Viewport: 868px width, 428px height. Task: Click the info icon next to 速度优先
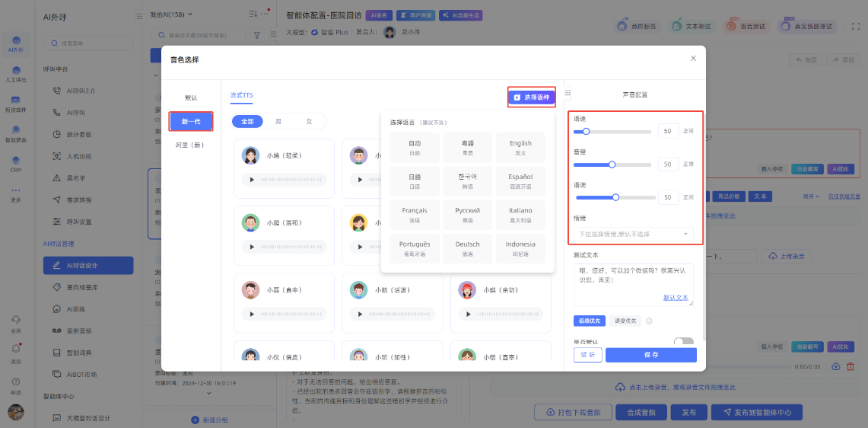coord(649,321)
